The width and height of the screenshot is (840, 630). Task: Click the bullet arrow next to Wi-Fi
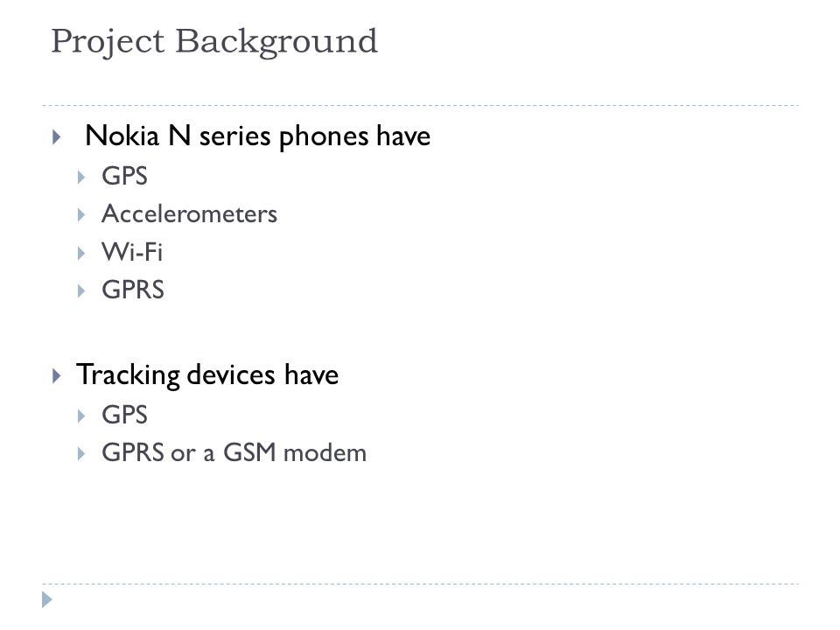[x=80, y=253]
